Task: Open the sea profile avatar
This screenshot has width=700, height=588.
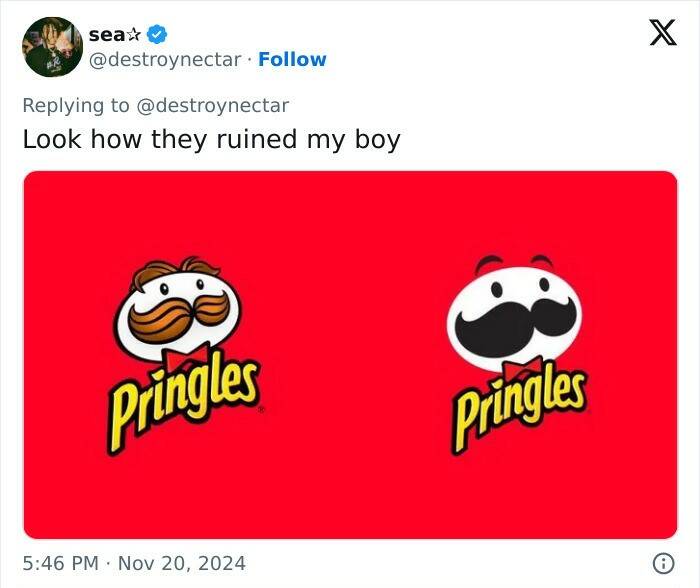Action: [x=52, y=47]
